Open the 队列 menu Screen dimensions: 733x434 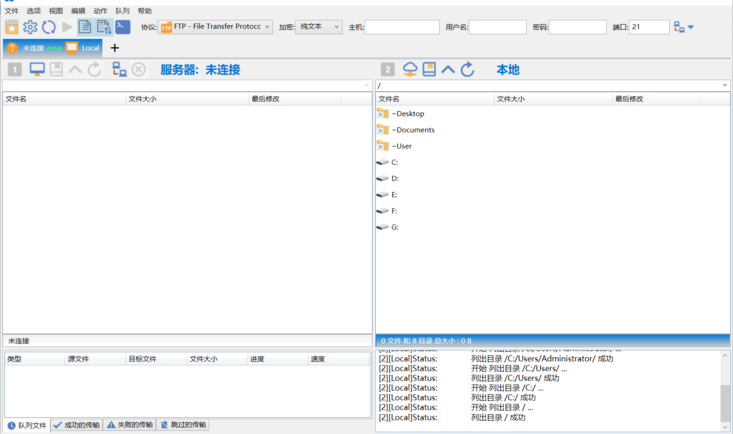click(122, 10)
